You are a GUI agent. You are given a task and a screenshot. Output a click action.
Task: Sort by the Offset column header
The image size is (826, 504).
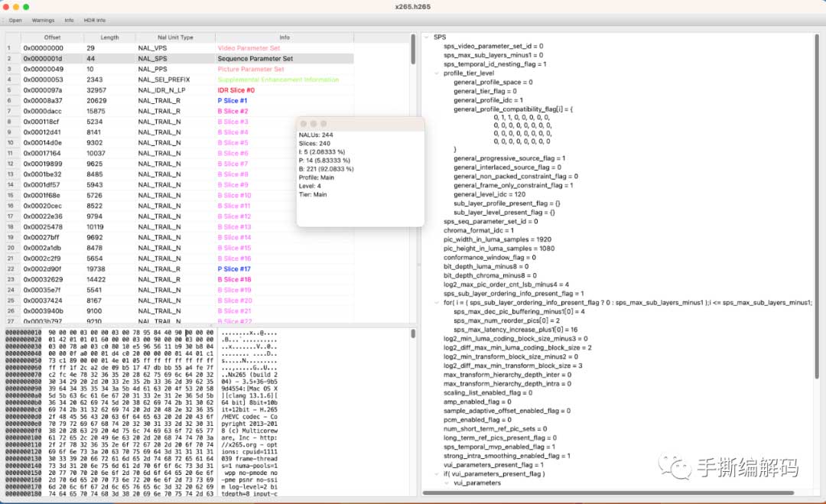(x=52, y=37)
